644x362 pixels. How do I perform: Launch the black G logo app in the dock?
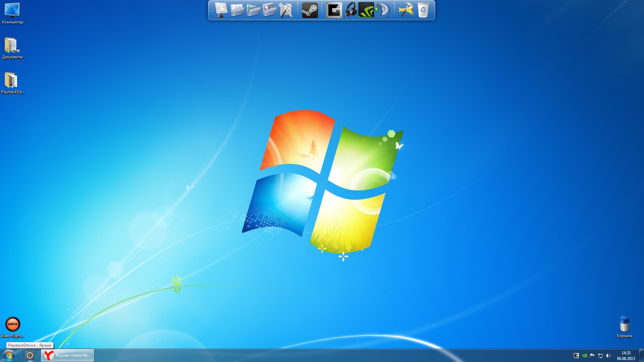(334, 10)
